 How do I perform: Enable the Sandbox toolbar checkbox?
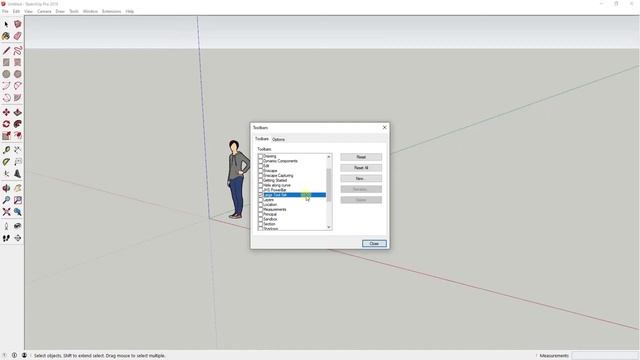click(x=260, y=219)
